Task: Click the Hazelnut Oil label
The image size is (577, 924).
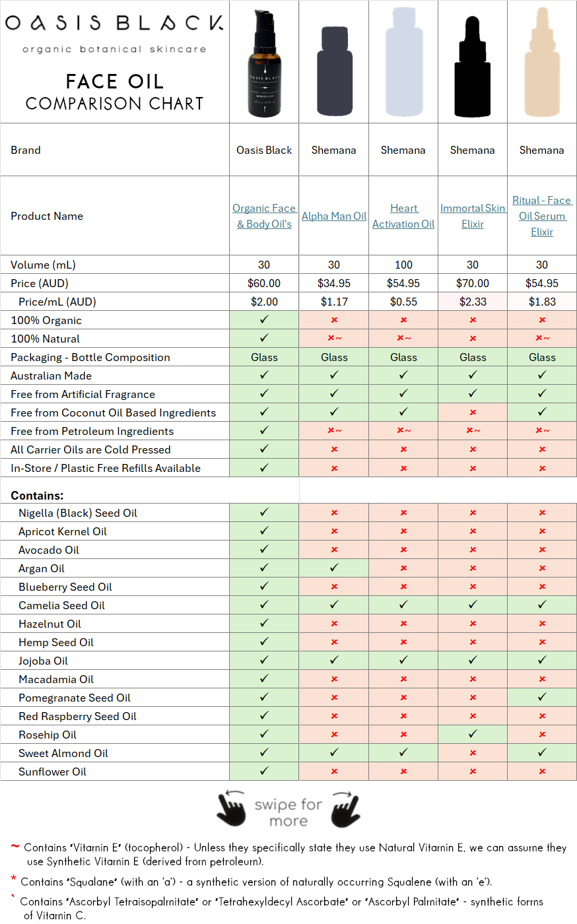Action: (50, 624)
